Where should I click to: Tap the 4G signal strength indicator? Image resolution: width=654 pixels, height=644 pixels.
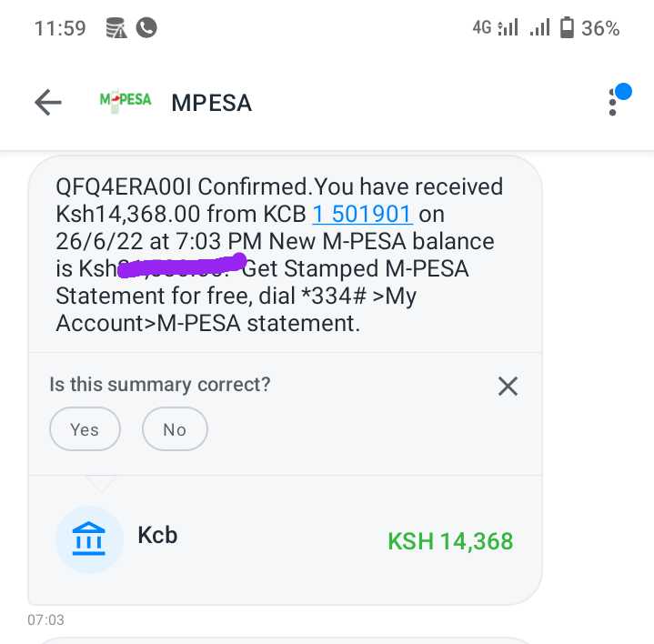[x=496, y=28]
